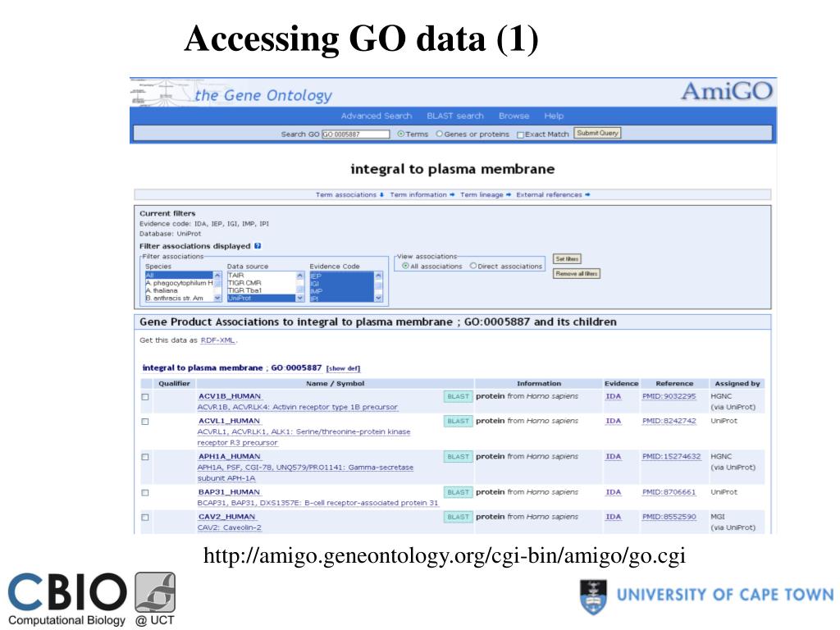Screen dimensions: 840x630
Task: Open the CAV2_HUMAN gene product link
Action: pos(227,517)
